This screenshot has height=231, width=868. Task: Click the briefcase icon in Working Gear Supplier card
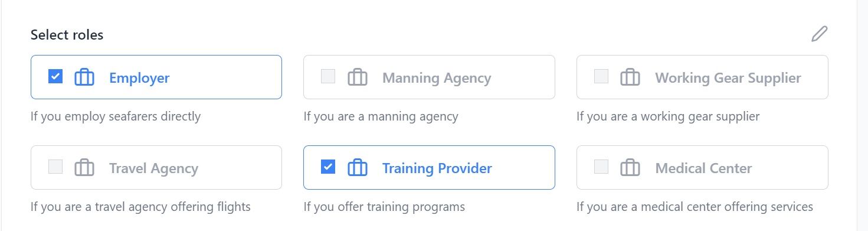630,77
